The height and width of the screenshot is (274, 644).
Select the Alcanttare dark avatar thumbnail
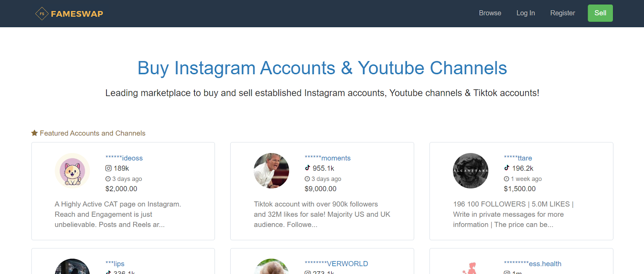[471, 171]
